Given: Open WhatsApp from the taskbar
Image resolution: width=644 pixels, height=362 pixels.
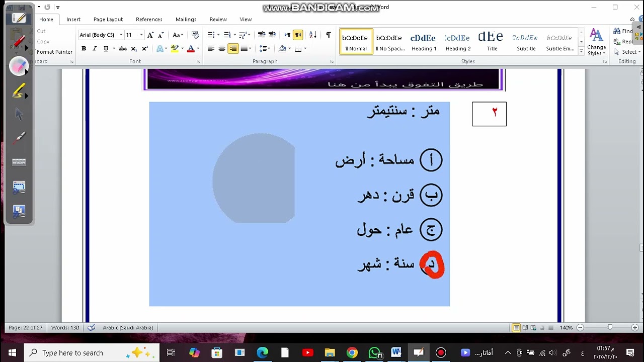Looking at the screenshot, I should click(374, 353).
